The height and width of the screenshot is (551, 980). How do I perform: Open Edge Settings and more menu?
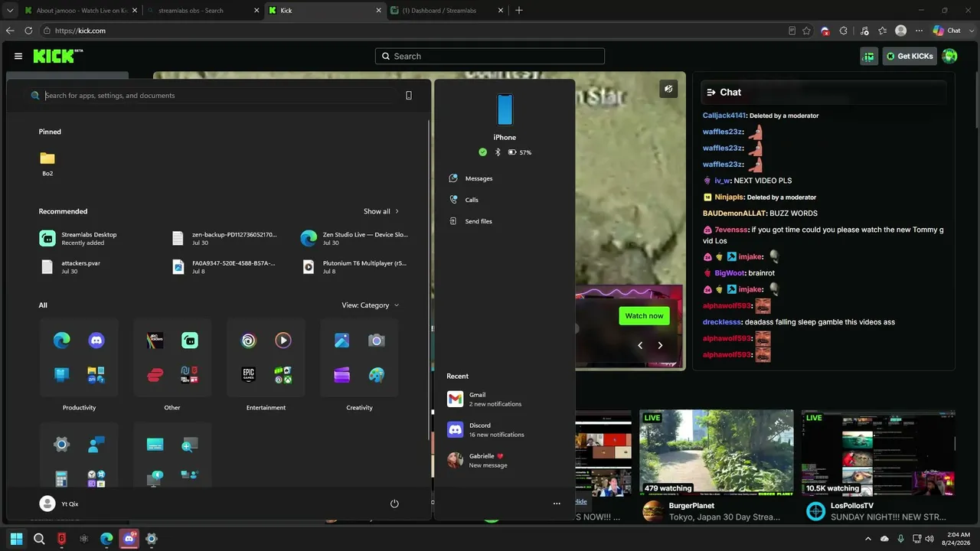point(920,31)
